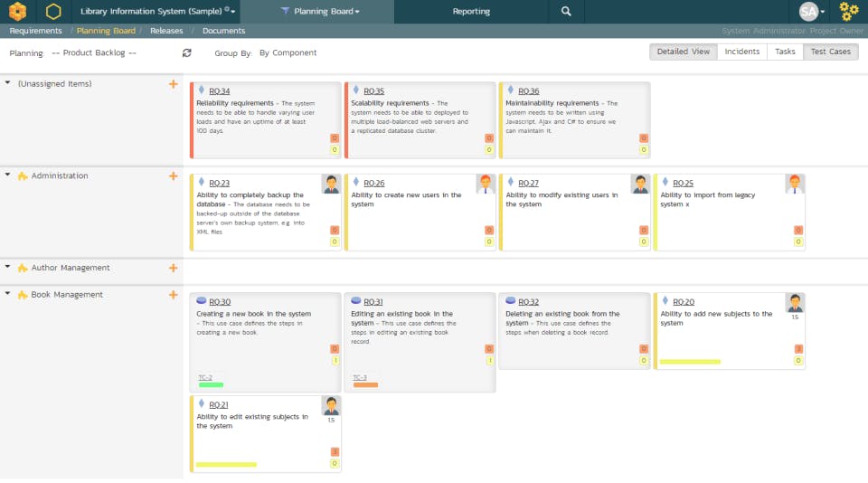
Task: Go to the Planning Board breadcrumb tab
Action: click(x=106, y=31)
